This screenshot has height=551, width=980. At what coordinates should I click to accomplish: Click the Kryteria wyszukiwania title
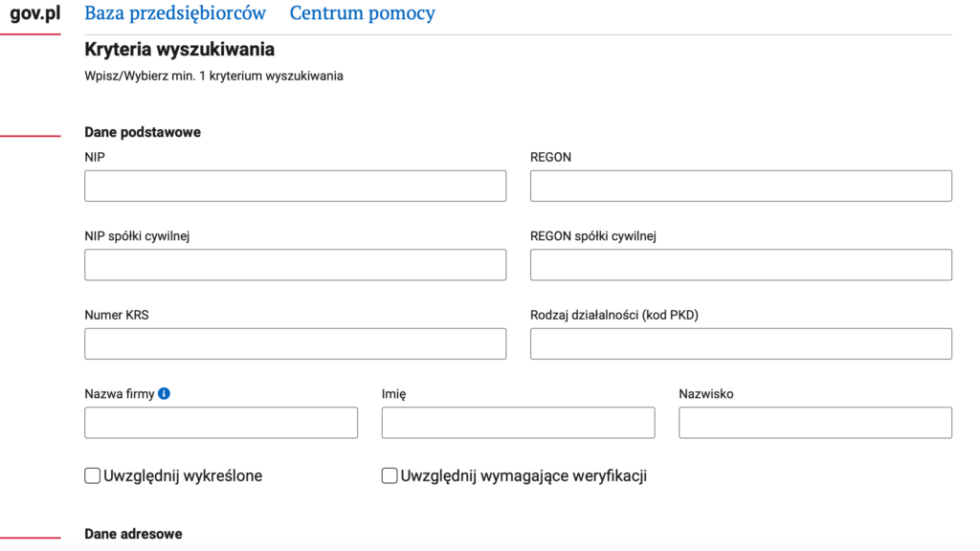[x=179, y=49]
